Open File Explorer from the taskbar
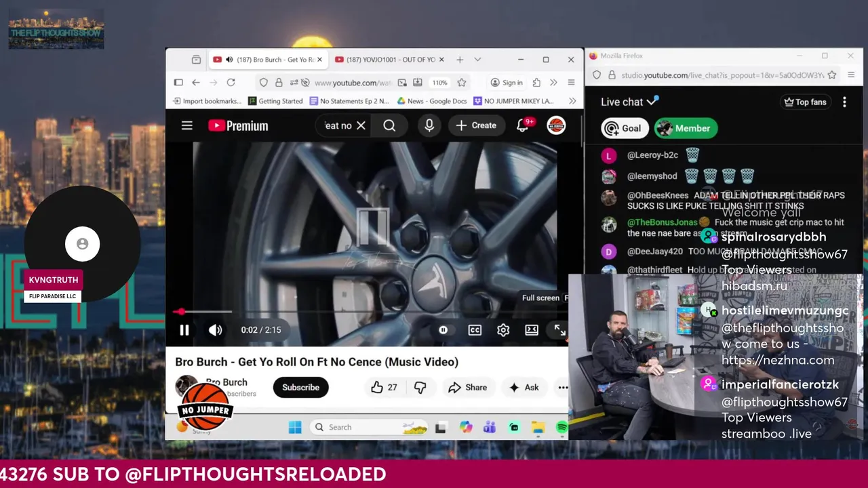The width and height of the screenshot is (868, 488). coord(538,427)
